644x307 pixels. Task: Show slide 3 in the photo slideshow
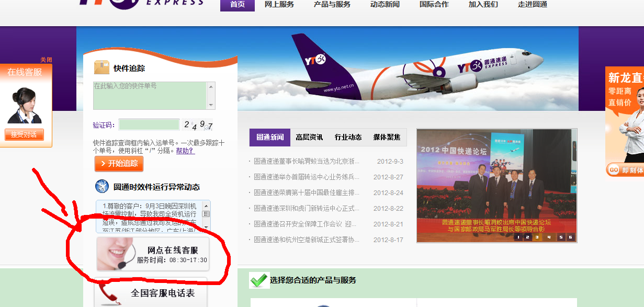click(536, 237)
